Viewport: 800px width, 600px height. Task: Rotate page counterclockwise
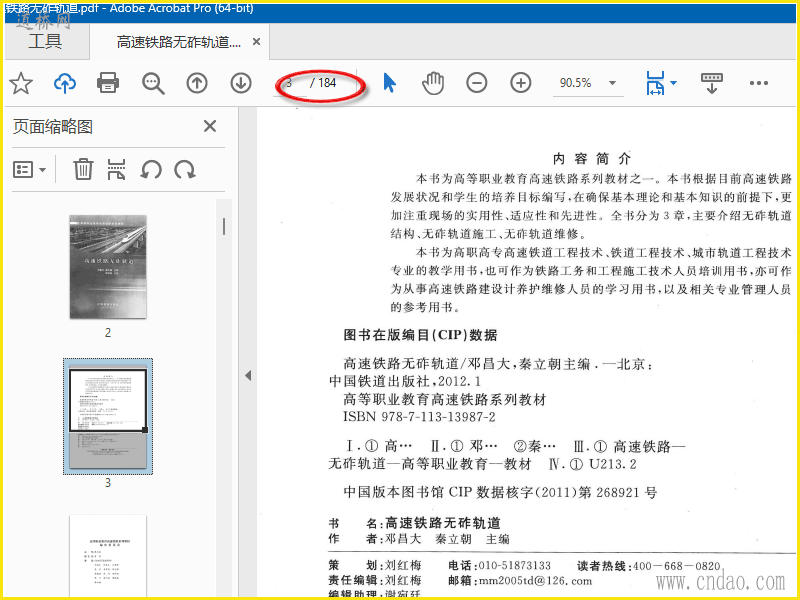pos(151,169)
